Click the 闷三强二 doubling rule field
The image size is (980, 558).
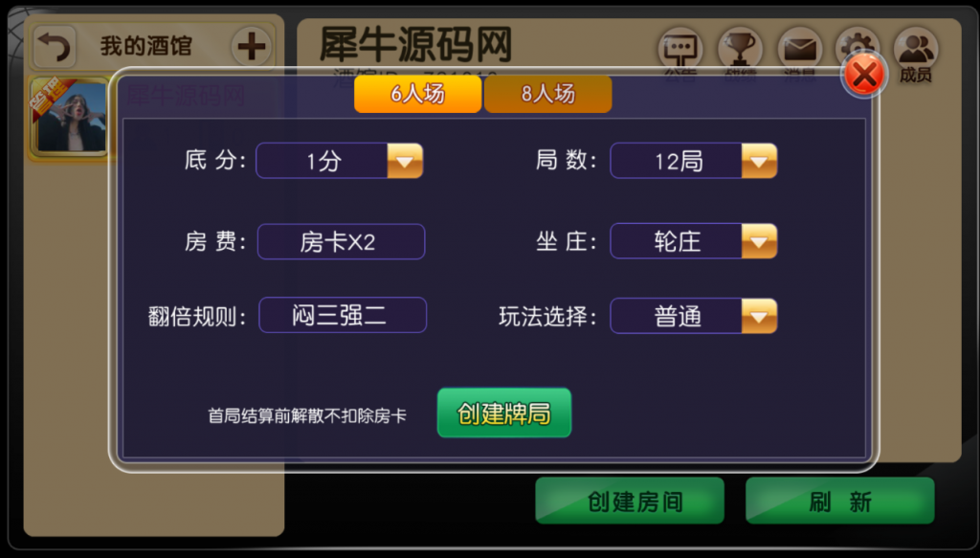coord(343,316)
